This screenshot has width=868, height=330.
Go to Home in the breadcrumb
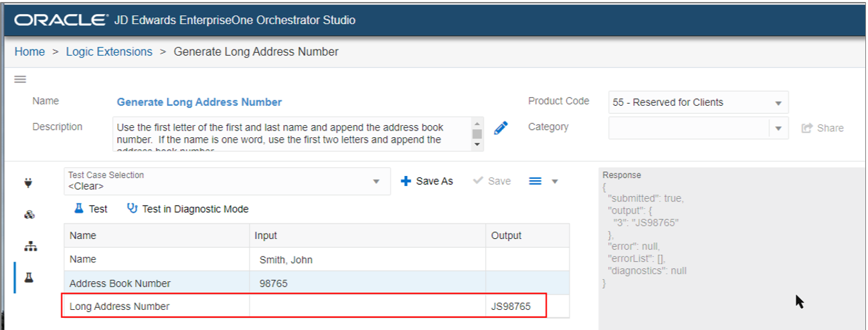click(29, 52)
